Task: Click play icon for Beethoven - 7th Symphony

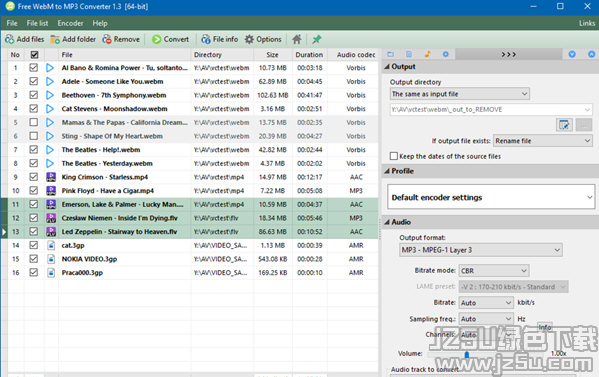Action: coord(50,95)
